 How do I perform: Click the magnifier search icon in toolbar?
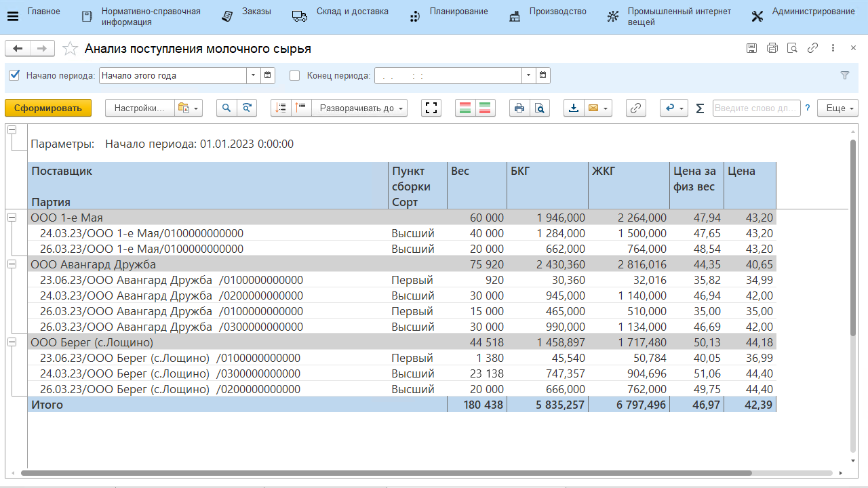click(x=226, y=108)
